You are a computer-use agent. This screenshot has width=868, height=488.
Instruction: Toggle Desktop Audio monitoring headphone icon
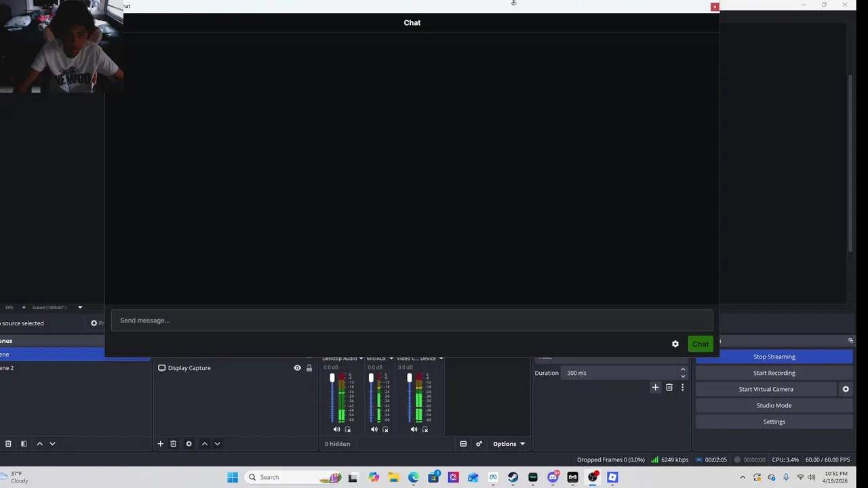point(348,430)
